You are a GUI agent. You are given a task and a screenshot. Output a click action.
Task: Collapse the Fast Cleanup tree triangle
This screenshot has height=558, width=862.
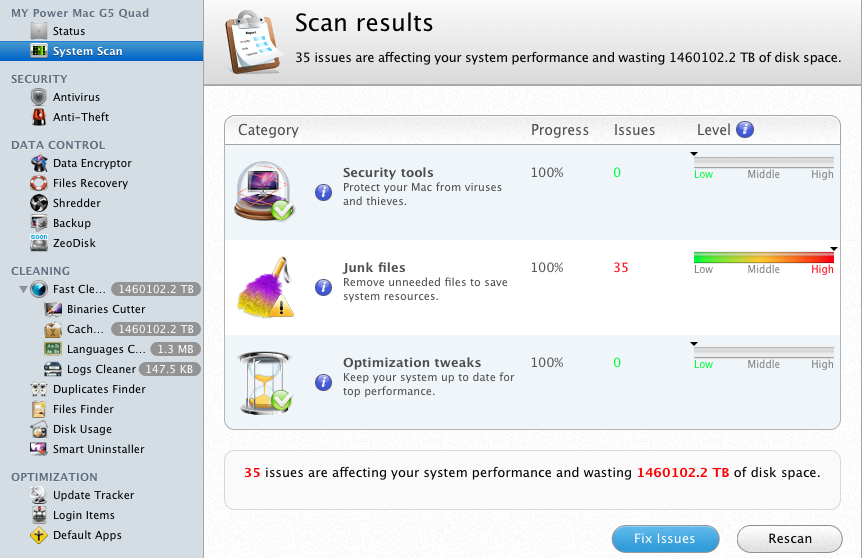[23, 290]
